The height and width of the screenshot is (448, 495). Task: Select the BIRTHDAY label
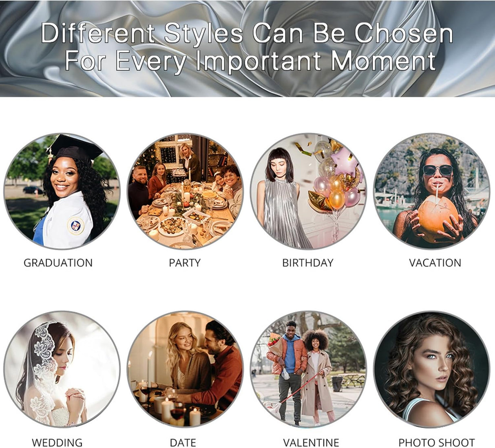click(308, 263)
